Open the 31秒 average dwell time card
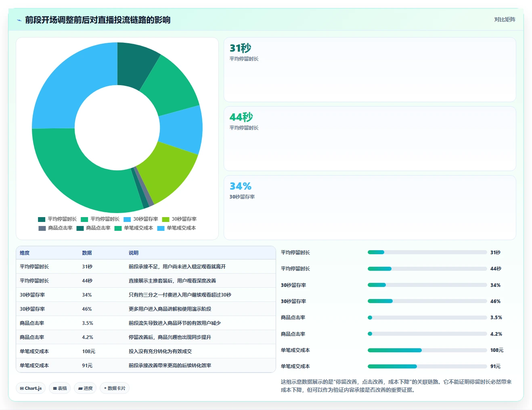Screen dimensions: 532x410 [370, 69]
